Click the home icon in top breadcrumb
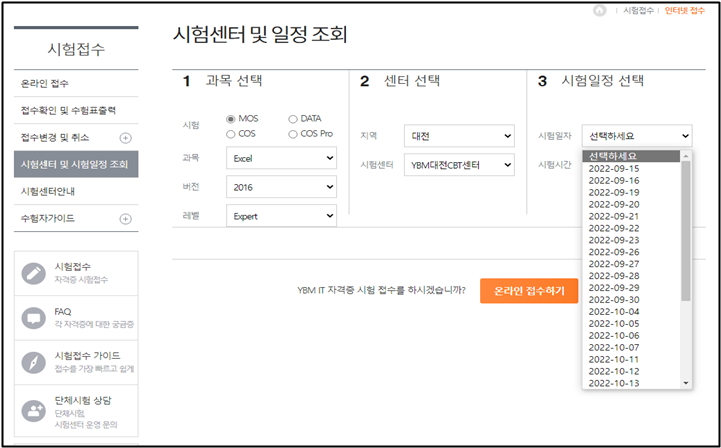The height and width of the screenshot is (448, 721). 599,10
